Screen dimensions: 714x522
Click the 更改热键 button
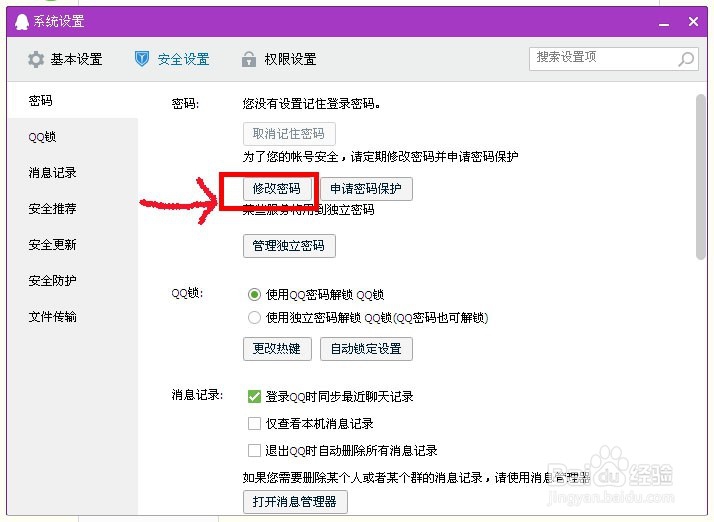[277, 349]
